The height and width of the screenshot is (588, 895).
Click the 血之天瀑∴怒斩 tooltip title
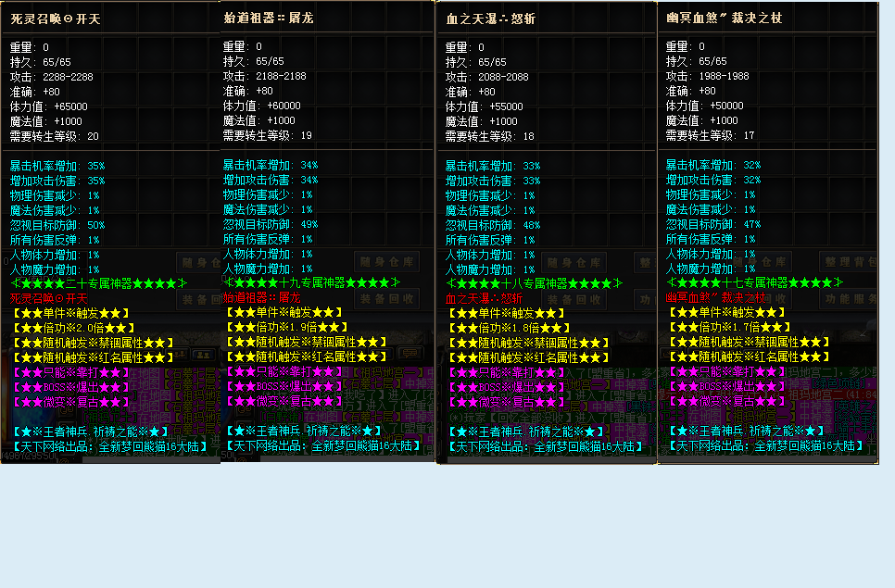tap(490, 19)
